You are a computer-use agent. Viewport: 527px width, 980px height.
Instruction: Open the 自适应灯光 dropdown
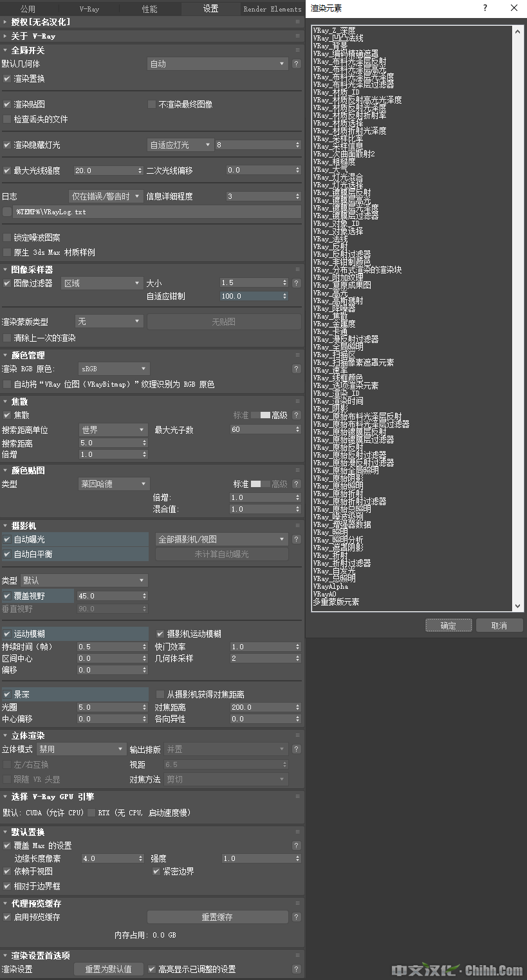180,145
